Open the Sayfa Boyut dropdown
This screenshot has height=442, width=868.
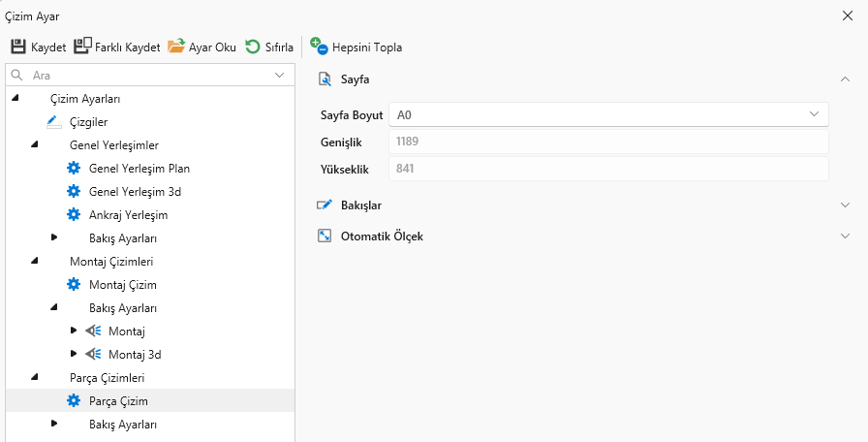(608, 114)
